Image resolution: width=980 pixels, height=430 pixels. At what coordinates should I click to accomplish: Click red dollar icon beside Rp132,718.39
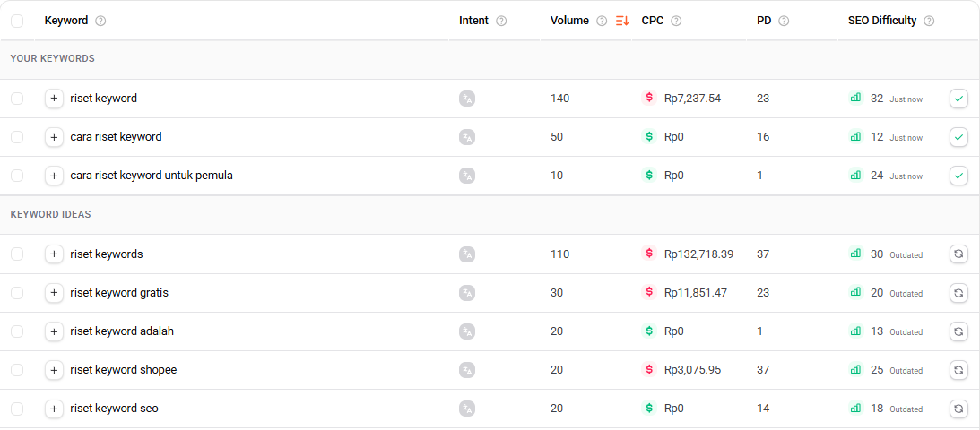(649, 254)
